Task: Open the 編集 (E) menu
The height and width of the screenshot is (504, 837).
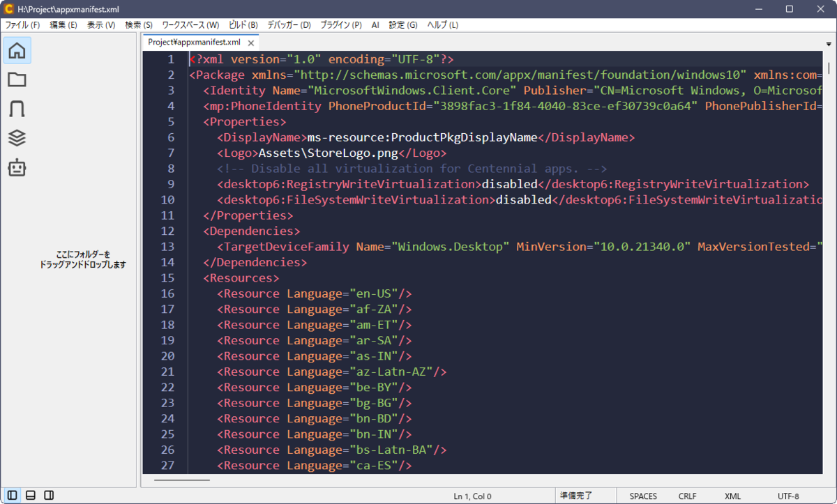Action: click(63, 24)
